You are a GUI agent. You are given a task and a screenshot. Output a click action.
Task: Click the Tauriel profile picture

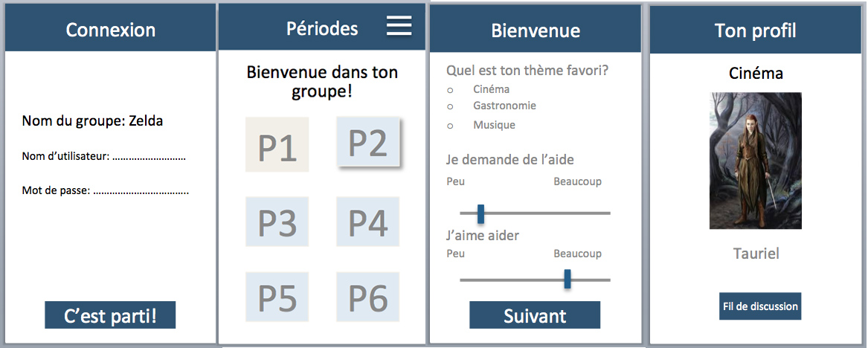(755, 161)
